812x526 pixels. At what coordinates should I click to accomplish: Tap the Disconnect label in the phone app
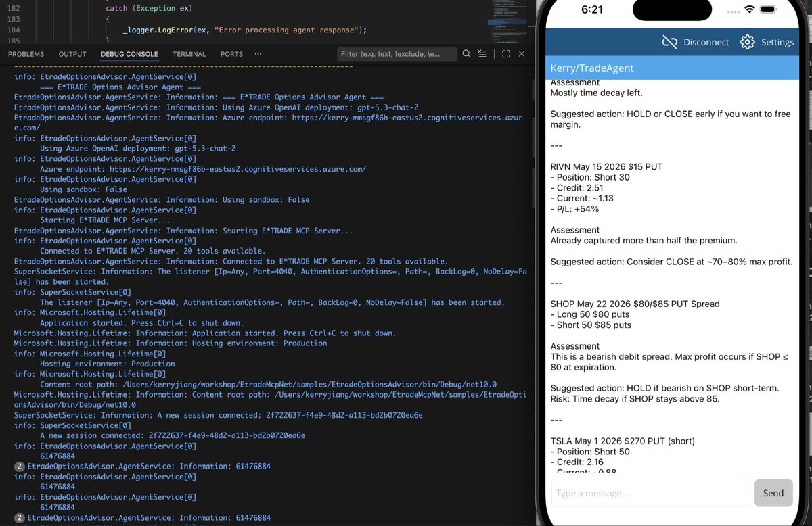(706, 42)
